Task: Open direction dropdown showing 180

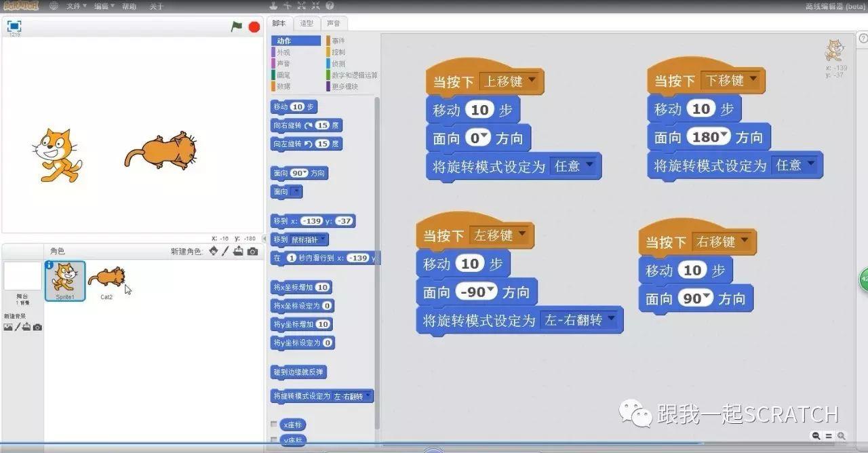Action: pyautogui.click(x=724, y=136)
